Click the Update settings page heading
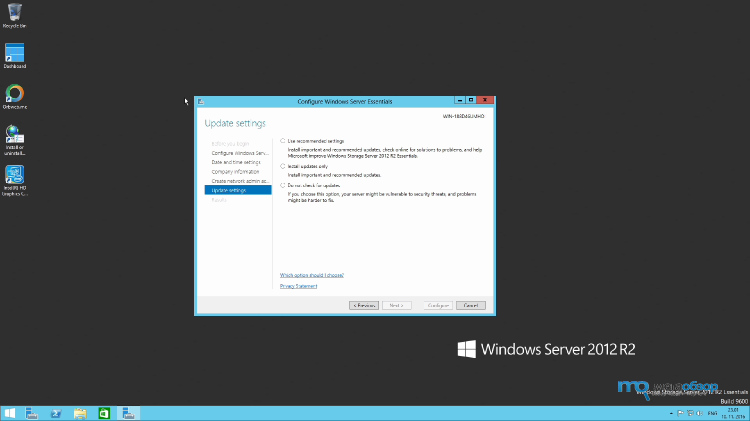 [235, 123]
